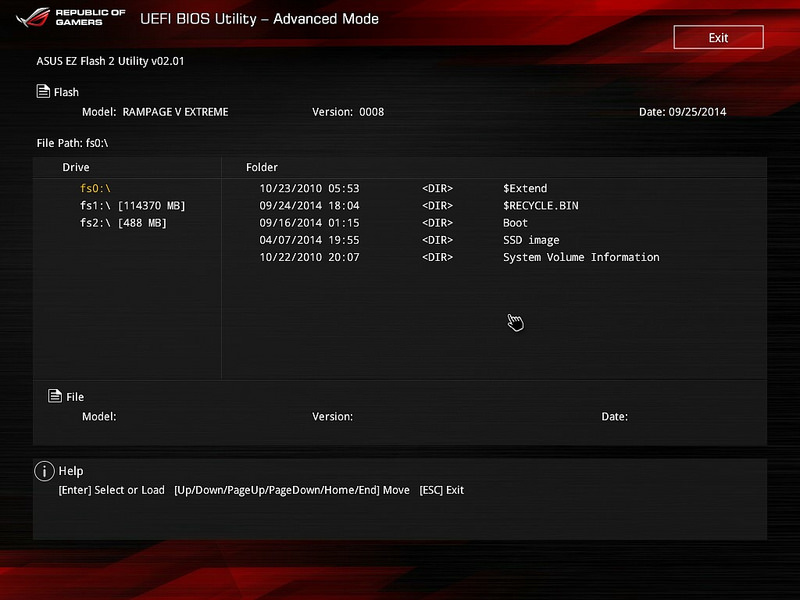Click the Model: RAMPAGE V EXTREME text
Viewport: 800px width, 600px height.
click(x=155, y=112)
